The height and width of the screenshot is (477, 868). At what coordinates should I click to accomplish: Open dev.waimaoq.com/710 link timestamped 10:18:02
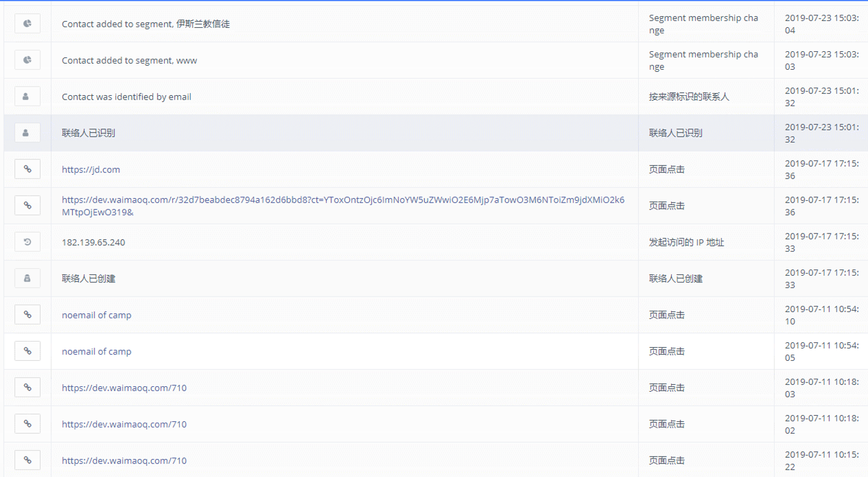click(x=124, y=424)
